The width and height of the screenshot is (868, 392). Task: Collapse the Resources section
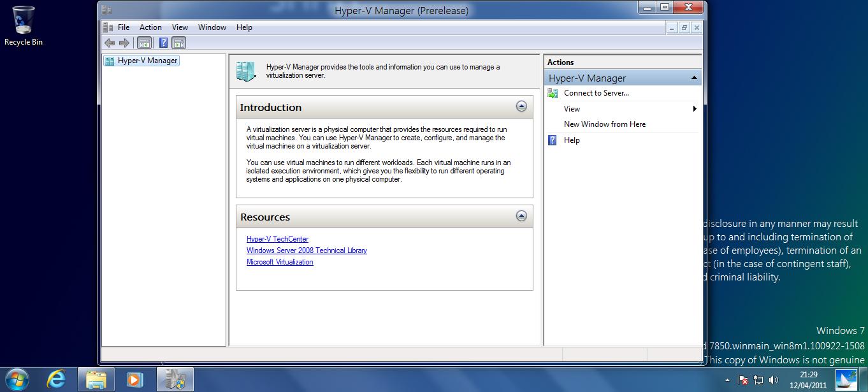click(521, 216)
